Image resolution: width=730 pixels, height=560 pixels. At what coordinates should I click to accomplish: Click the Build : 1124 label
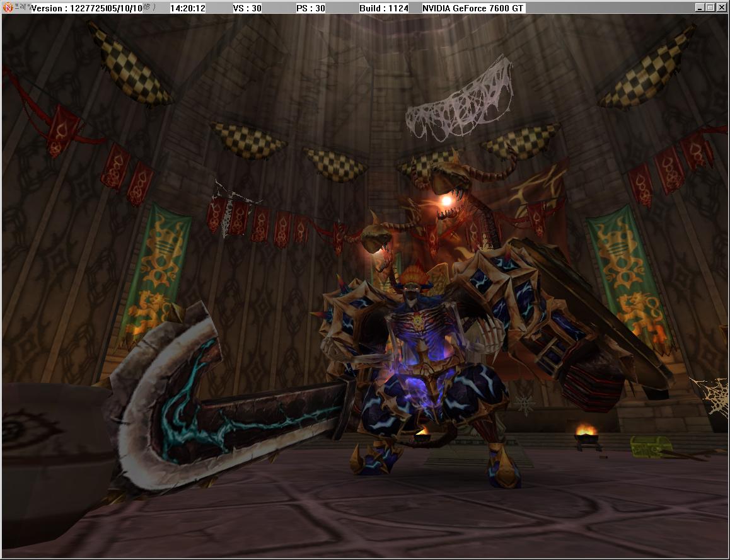coord(384,8)
